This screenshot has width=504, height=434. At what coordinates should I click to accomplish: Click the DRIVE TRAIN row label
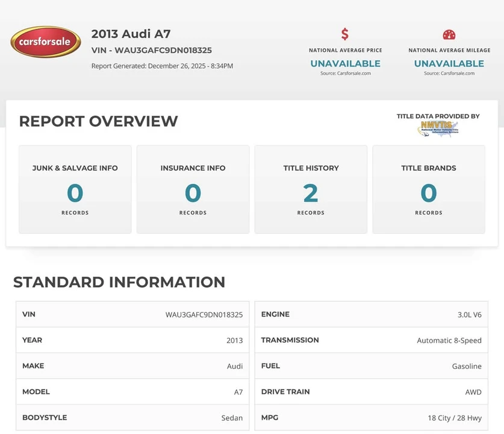[285, 392]
